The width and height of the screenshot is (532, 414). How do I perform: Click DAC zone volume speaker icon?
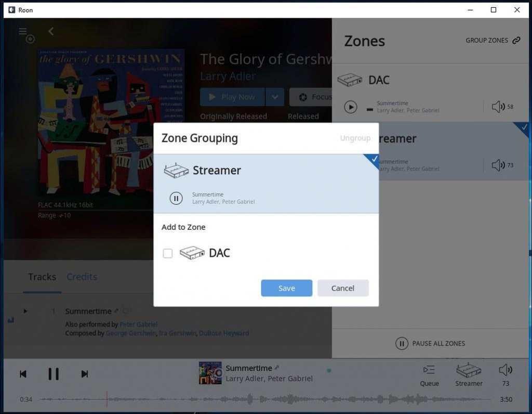[x=498, y=107]
